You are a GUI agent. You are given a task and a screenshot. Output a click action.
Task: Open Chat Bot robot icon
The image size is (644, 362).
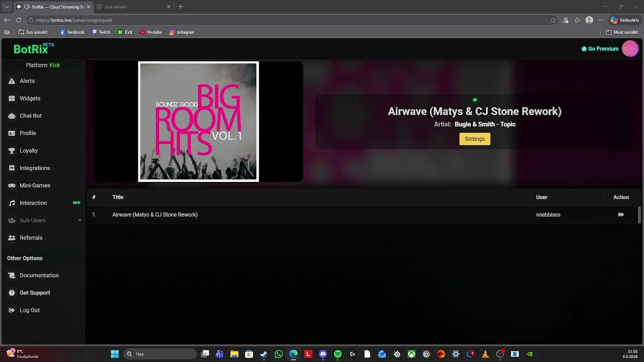click(x=12, y=116)
